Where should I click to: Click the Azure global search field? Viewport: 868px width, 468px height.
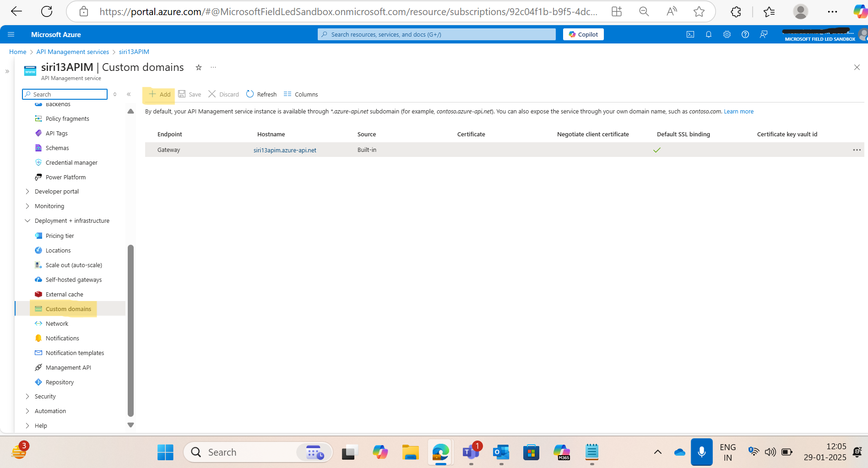(x=437, y=34)
